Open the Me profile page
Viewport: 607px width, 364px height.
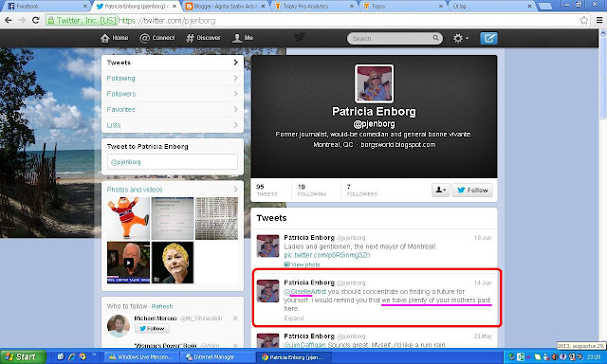(x=243, y=38)
